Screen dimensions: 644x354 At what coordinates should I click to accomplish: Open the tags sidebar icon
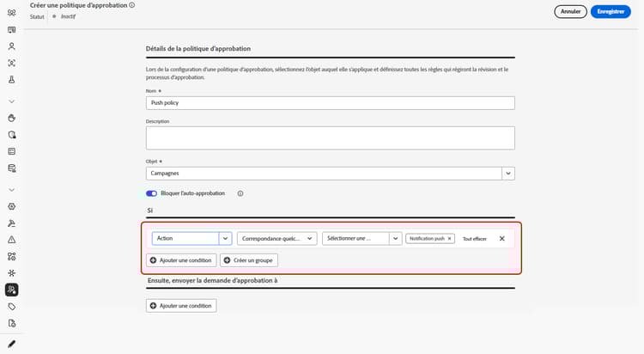point(11,307)
